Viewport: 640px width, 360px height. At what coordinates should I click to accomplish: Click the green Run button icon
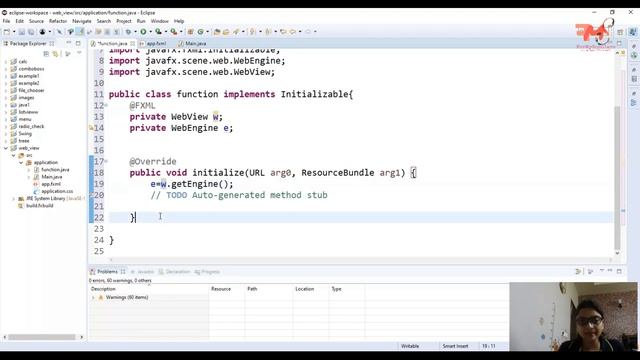143,32
